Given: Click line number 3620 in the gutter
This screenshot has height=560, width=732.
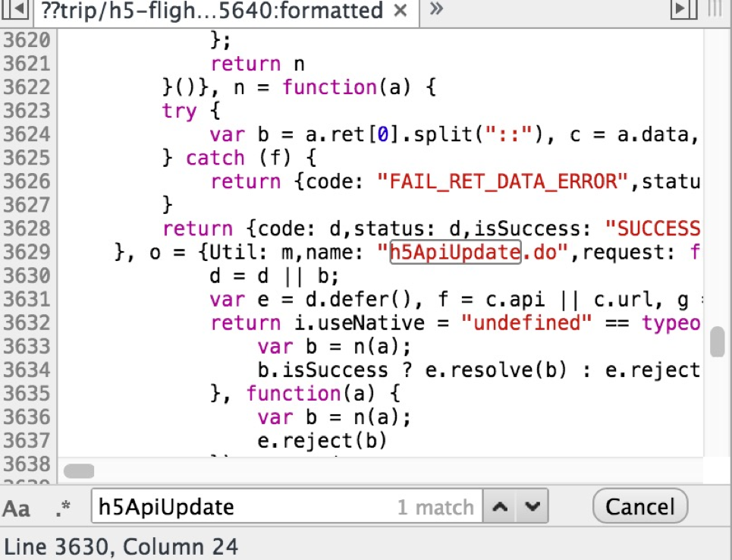Looking at the screenshot, I should coord(27,40).
